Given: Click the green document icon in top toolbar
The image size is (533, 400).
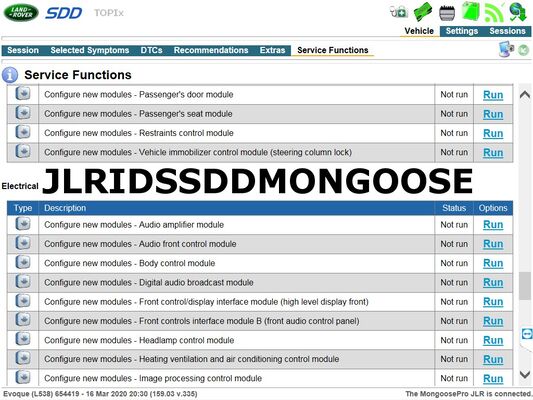Looking at the screenshot, I should click(x=470, y=12).
